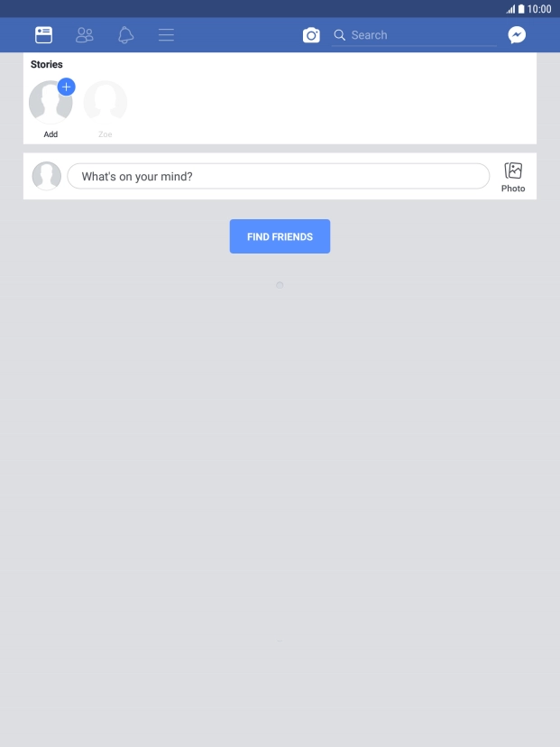This screenshot has height=747, width=560.
Task: Select the Add story avatar
Action: pos(50,103)
